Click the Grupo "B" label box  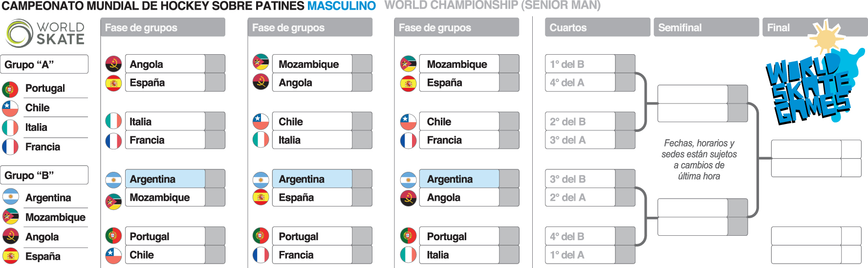point(44,175)
